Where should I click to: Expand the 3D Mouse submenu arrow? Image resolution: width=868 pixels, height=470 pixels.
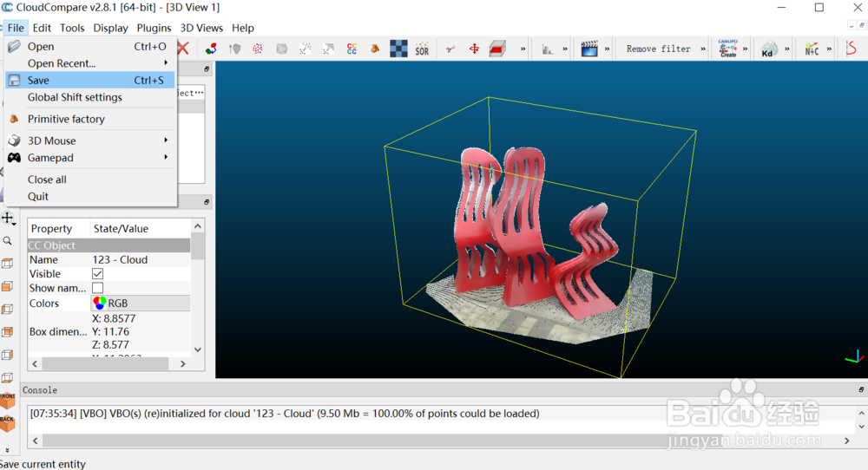(166, 140)
